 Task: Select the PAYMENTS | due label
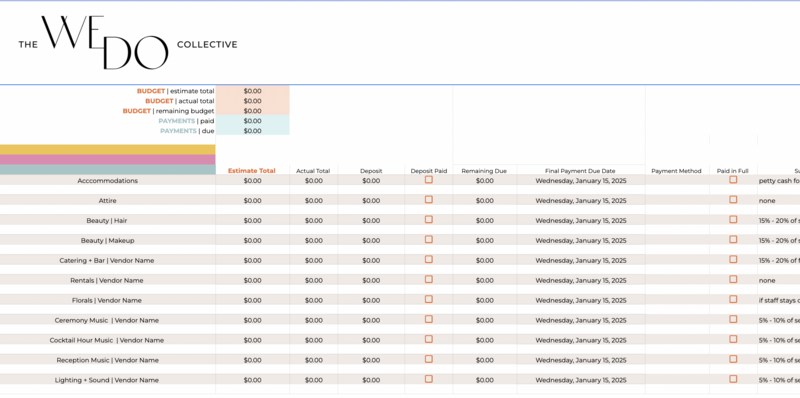click(x=187, y=131)
